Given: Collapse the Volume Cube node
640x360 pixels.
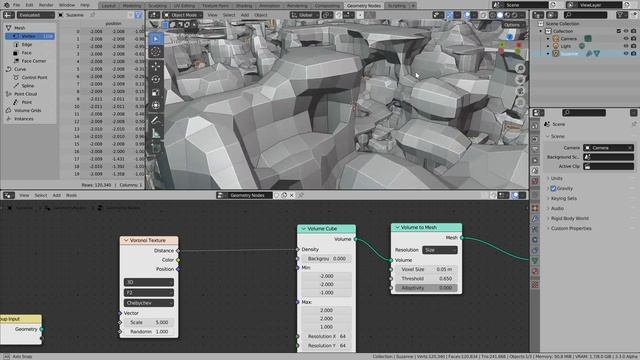Looking at the screenshot, I should 304,229.
